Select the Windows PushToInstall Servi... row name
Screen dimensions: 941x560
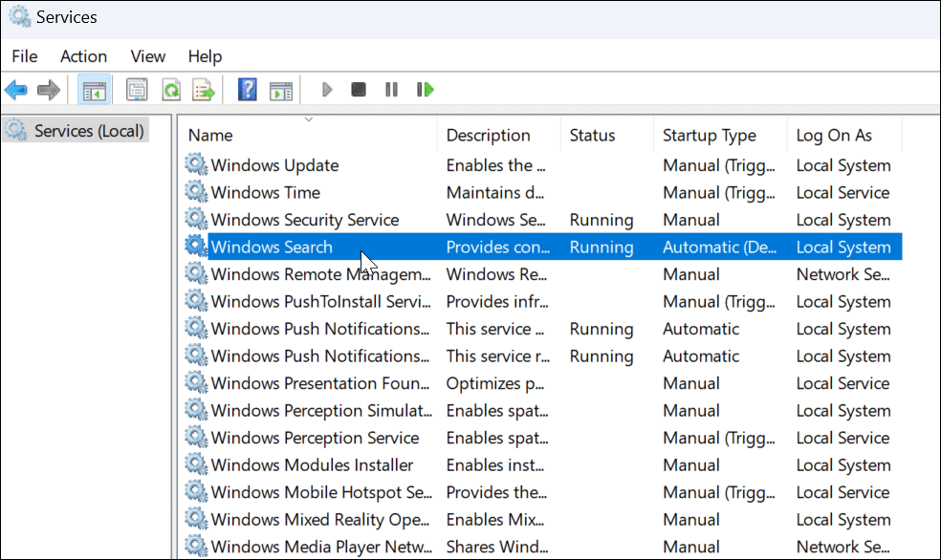[x=321, y=302]
